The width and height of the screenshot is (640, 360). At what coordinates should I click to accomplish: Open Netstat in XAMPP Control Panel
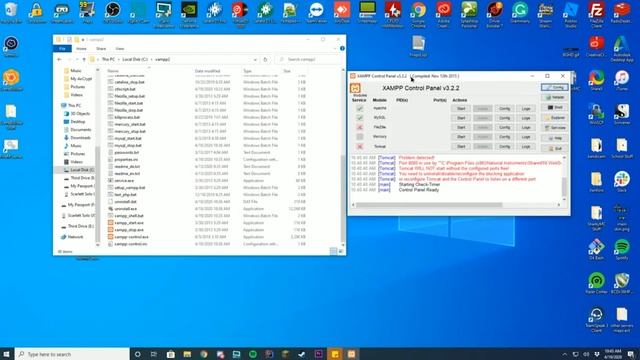click(555, 98)
